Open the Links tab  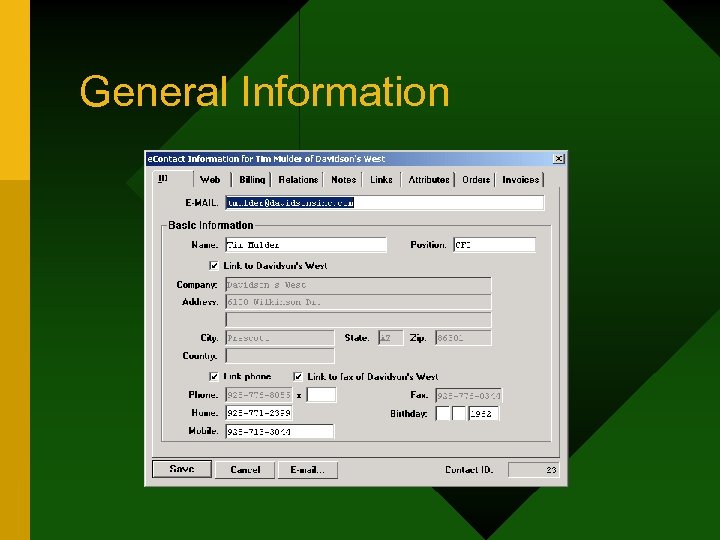click(381, 180)
